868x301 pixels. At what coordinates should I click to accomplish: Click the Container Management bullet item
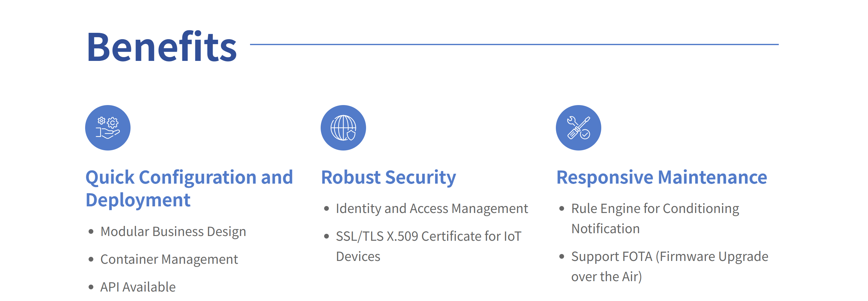click(169, 259)
